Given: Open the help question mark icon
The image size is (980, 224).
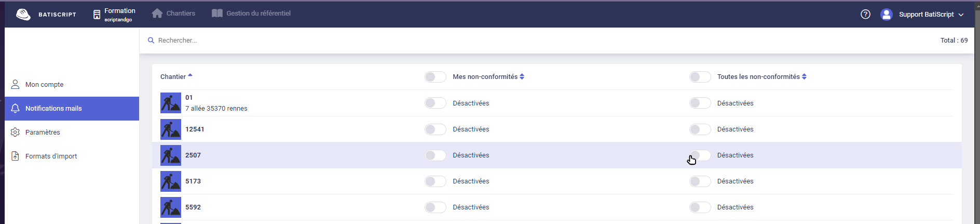Looking at the screenshot, I should (865, 14).
